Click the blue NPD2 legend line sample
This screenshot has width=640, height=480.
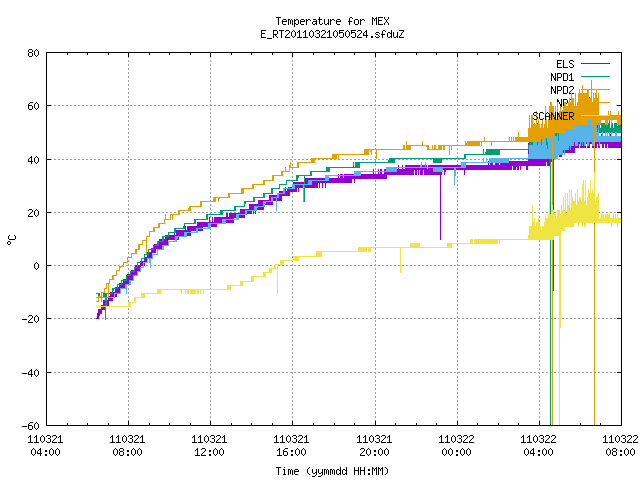tap(595, 89)
